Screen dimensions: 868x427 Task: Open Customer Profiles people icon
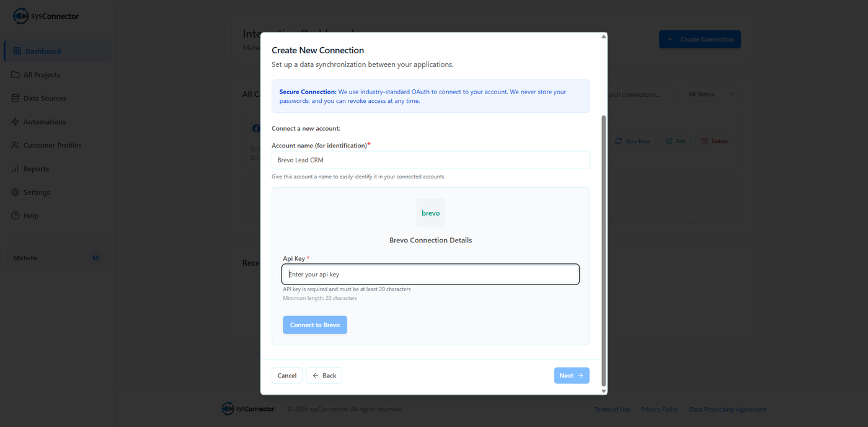coord(15,146)
